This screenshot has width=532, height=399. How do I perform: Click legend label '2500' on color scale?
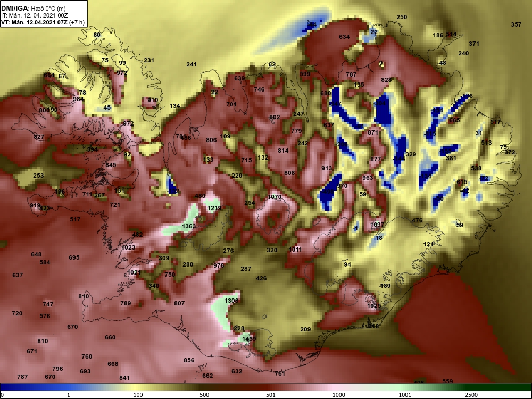471,395
